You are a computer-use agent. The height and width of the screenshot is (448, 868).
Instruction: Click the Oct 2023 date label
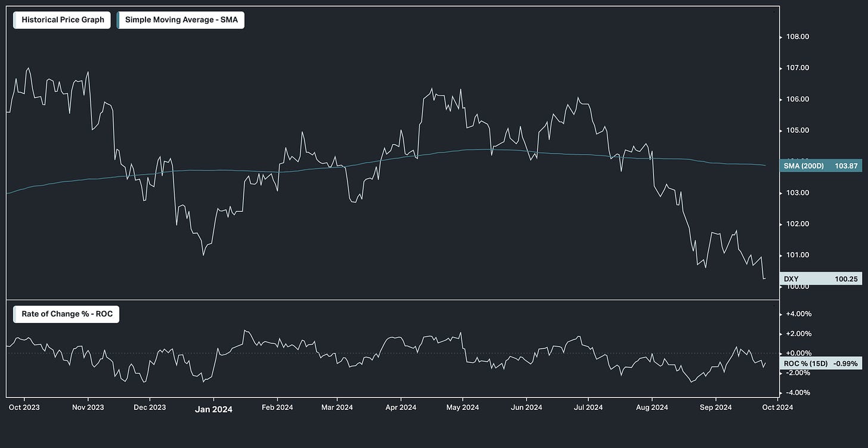pyautogui.click(x=25, y=407)
